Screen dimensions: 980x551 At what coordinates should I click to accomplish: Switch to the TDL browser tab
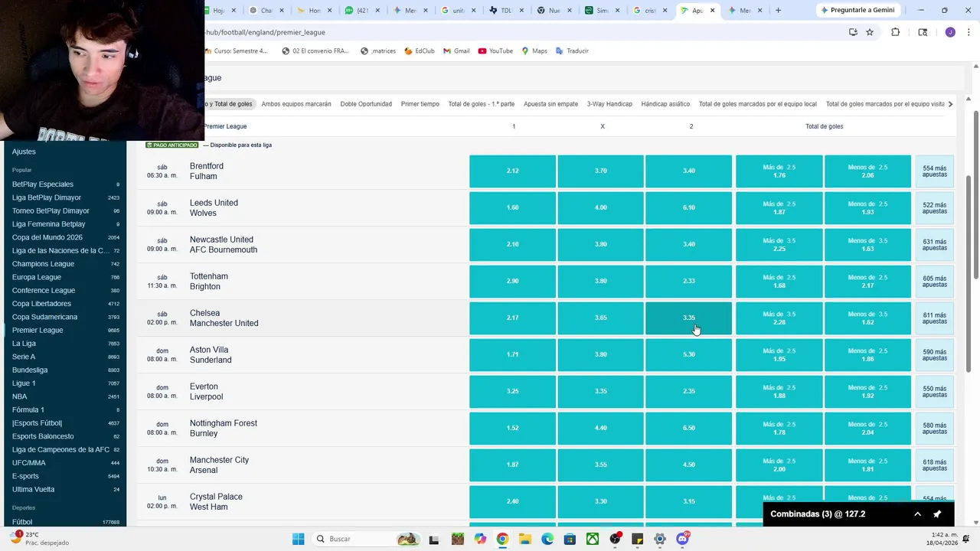[506, 11]
